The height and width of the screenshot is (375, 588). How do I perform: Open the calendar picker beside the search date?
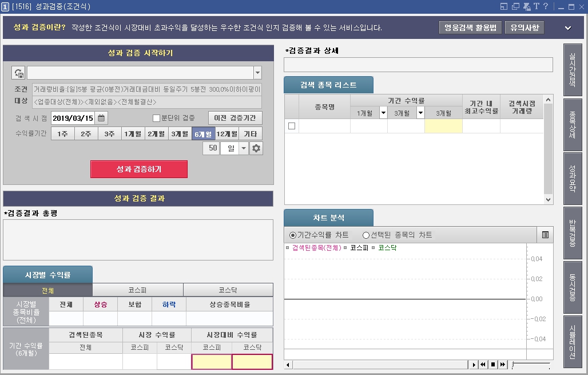point(101,119)
